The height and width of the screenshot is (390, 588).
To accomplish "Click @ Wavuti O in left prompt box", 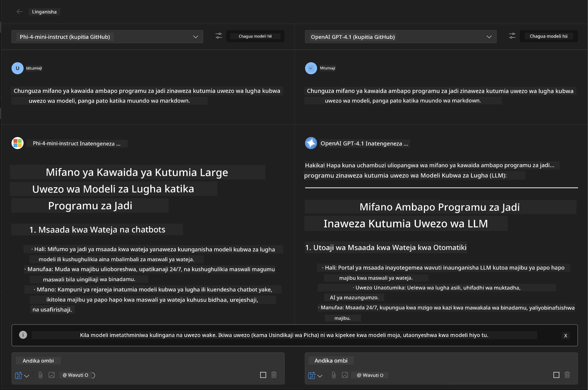I will click(76, 375).
